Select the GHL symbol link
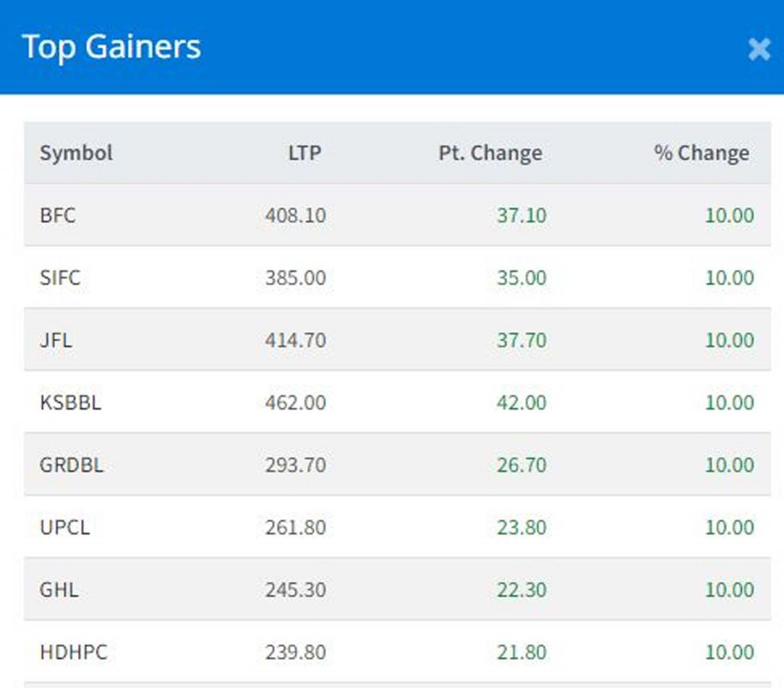This screenshot has height=688, width=784. coord(59,589)
